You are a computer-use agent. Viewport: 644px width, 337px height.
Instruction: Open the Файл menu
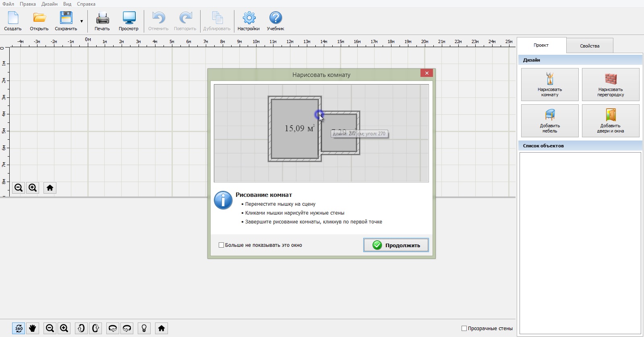pos(8,4)
